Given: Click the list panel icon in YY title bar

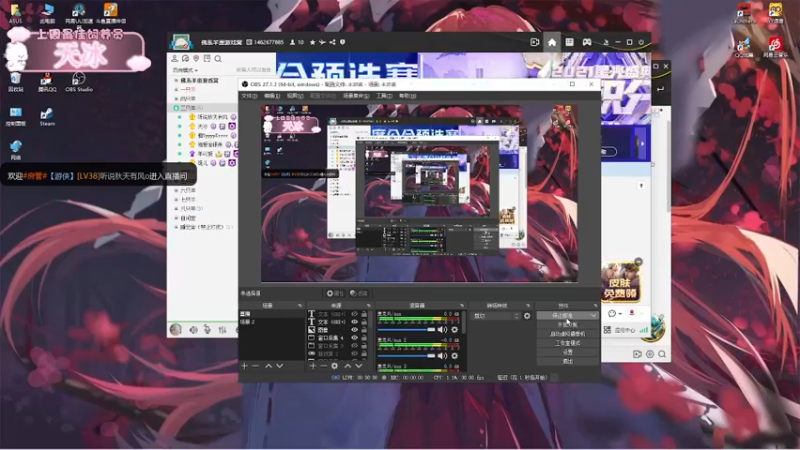Looking at the screenshot, I should click(x=569, y=42).
